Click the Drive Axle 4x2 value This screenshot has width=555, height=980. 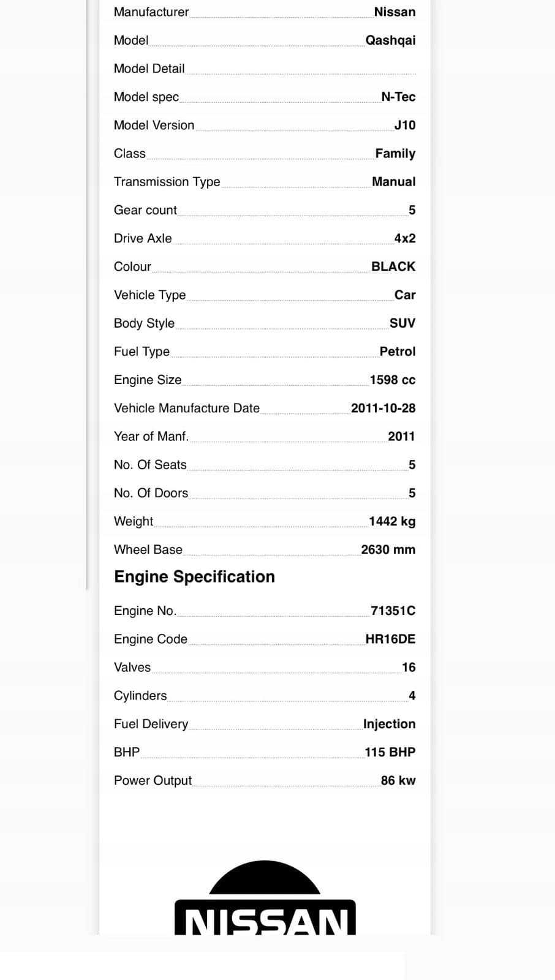pos(405,238)
